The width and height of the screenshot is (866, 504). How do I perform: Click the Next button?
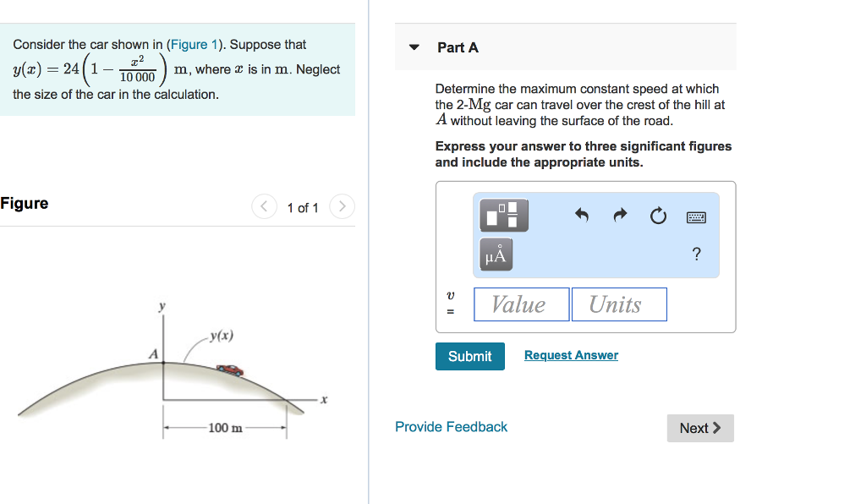click(x=699, y=428)
